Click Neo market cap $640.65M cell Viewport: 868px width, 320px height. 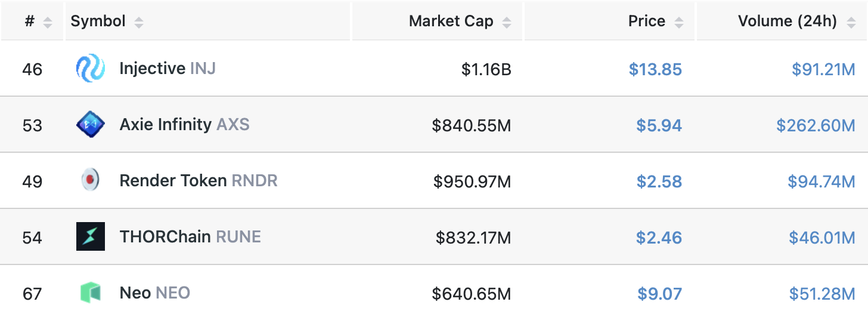[472, 294]
